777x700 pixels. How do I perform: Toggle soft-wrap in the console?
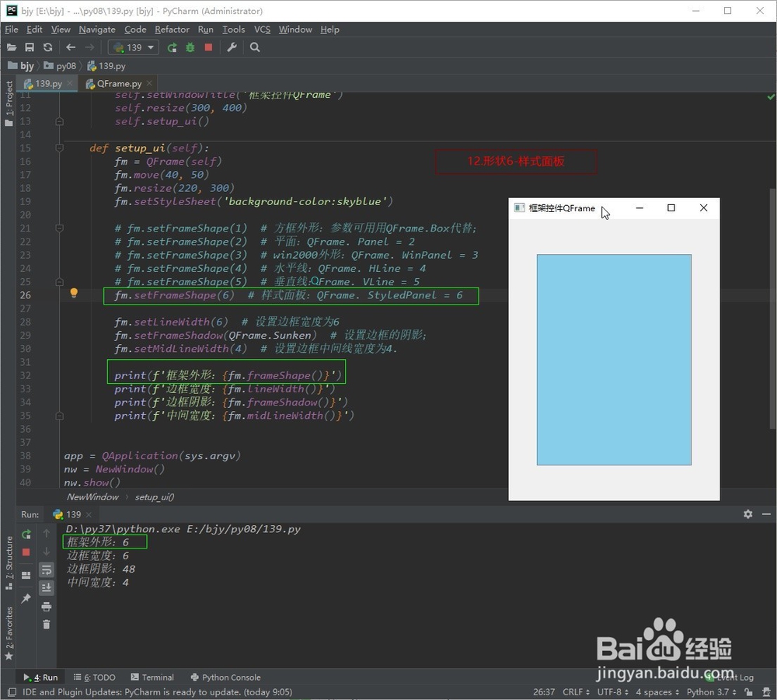pos(46,569)
